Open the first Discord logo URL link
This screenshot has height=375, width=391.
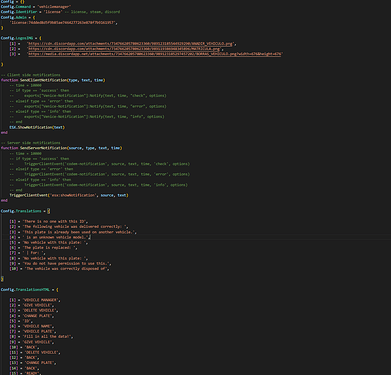click(130, 44)
